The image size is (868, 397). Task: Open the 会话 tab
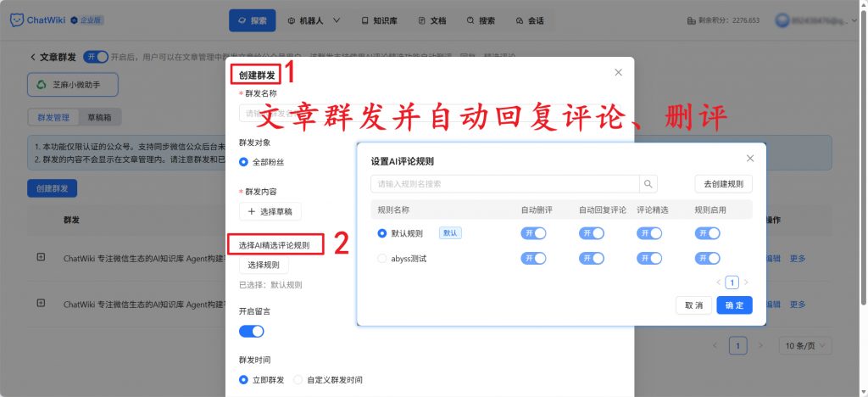(x=530, y=20)
